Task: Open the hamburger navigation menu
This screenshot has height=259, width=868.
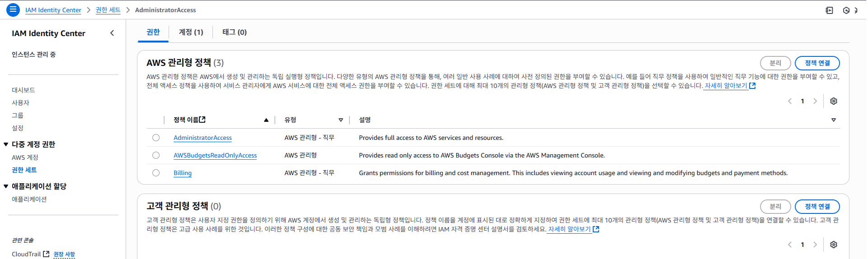Action: [13, 9]
